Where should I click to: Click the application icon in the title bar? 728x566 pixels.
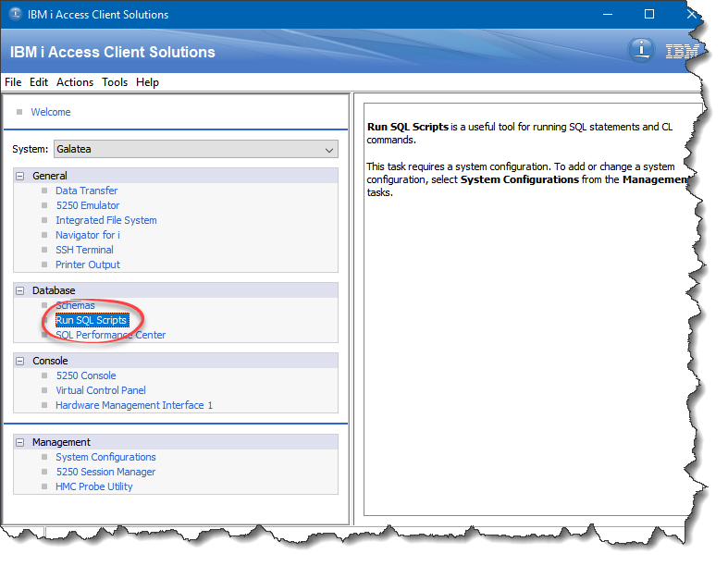pos(15,15)
